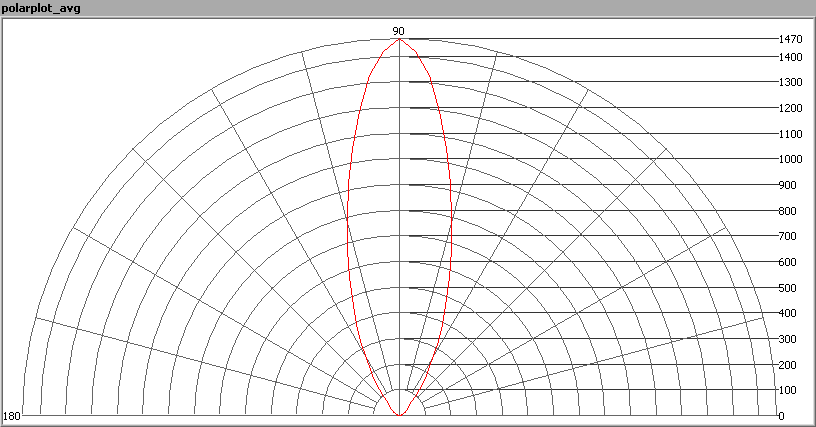
Task: Click the polarplot_avg window title
Action: 42,8
